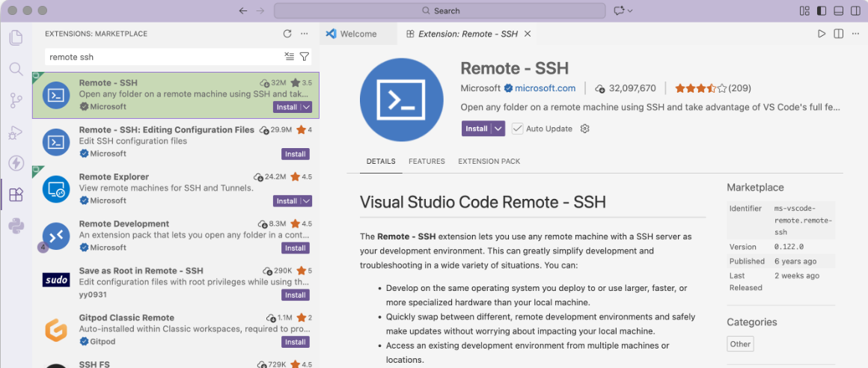Screen dimensions: 868x368
Task: Switch to the Welcome tab
Action: [358, 34]
